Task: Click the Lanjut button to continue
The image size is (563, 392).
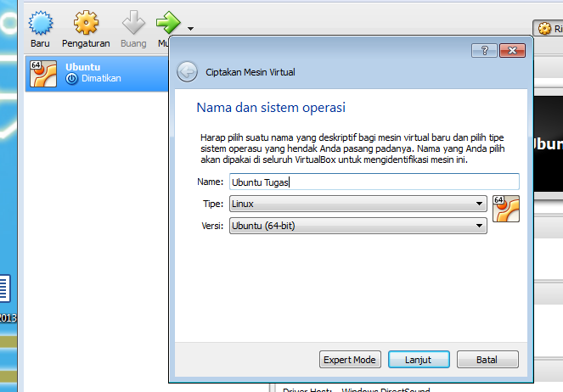Action: (x=419, y=360)
